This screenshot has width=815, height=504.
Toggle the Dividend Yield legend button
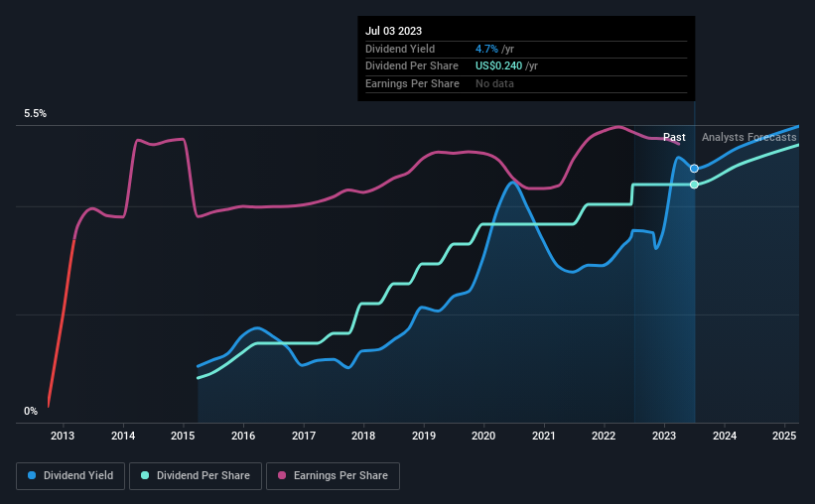[x=70, y=476]
